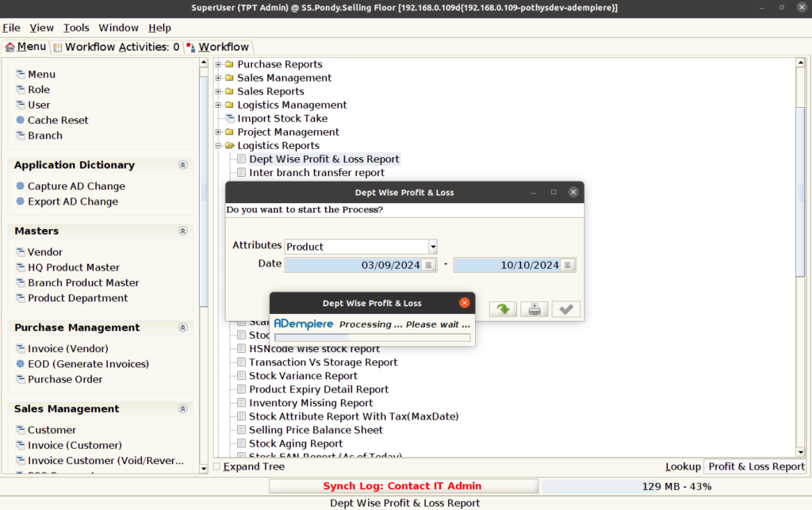Open the Help menu
812x510 pixels.
tap(159, 28)
